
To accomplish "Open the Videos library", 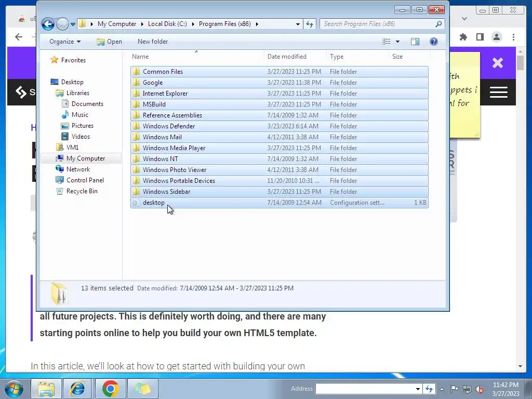I will coord(75,137).
